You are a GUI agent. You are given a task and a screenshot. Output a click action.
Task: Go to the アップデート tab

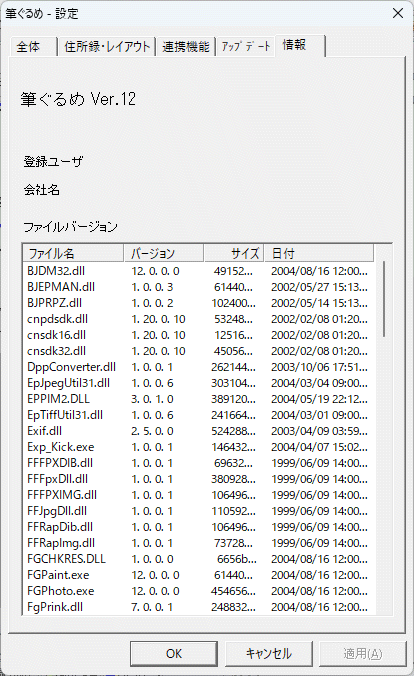(245, 47)
